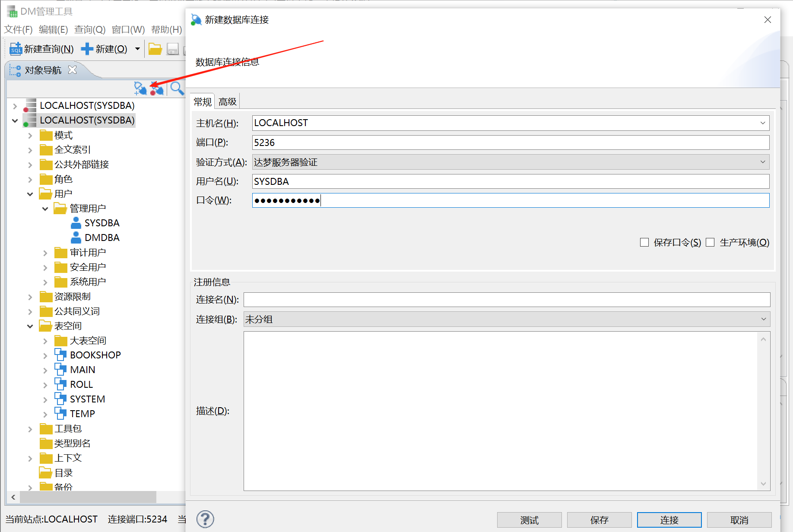Select the 公共同义词 tree item
This screenshot has width=793, height=532.
pyautogui.click(x=77, y=311)
